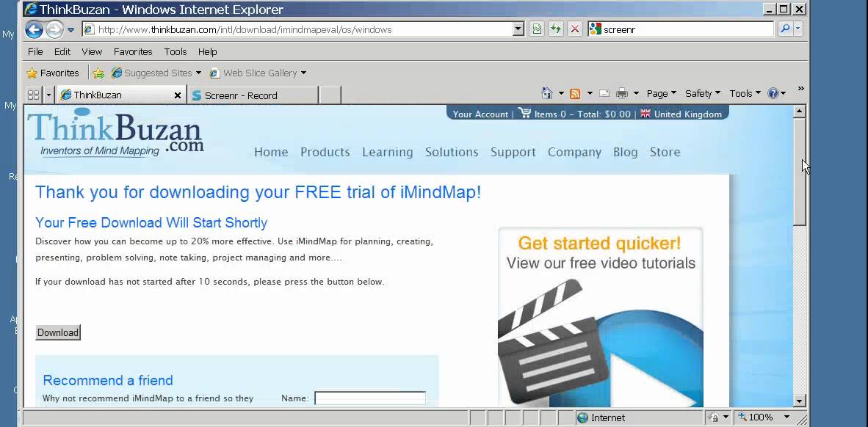Click the Add to Favorites Bar icon

[98, 73]
